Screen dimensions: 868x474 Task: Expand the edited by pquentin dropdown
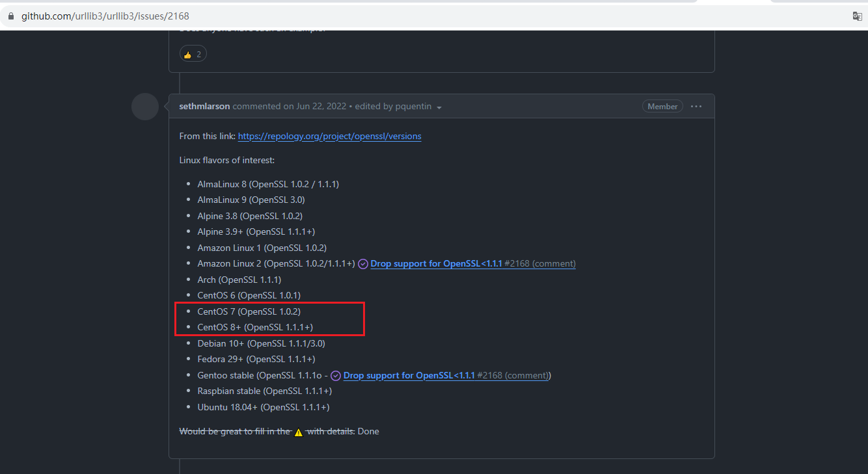(398, 107)
